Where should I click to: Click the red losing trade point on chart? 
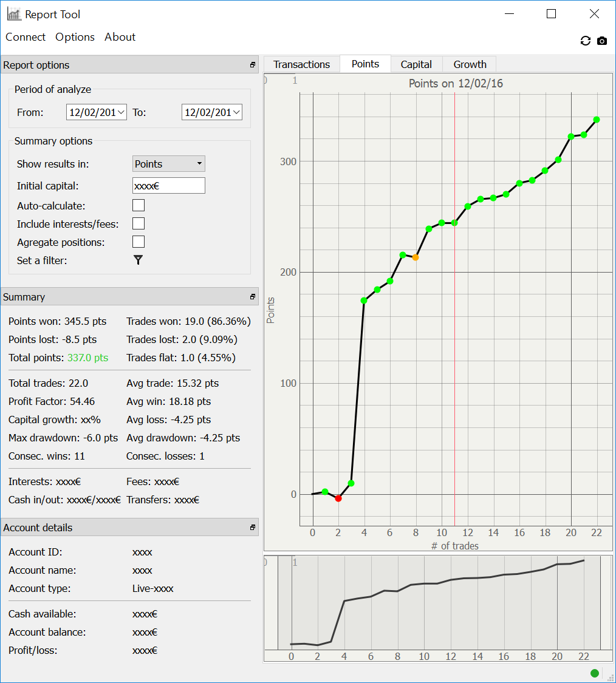click(x=338, y=498)
